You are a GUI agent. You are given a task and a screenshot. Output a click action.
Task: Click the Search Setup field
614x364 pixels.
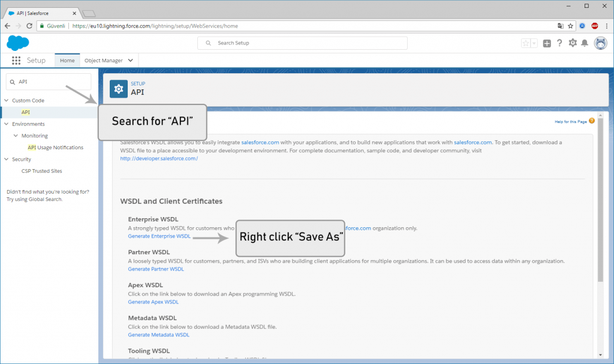tap(302, 43)
